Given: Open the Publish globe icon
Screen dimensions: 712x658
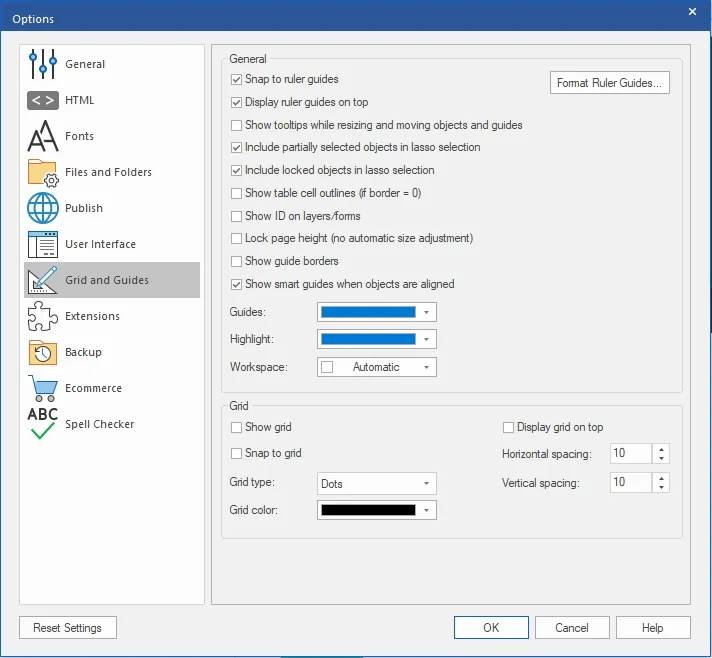Looking at the screenshot, I should [43, 208].
